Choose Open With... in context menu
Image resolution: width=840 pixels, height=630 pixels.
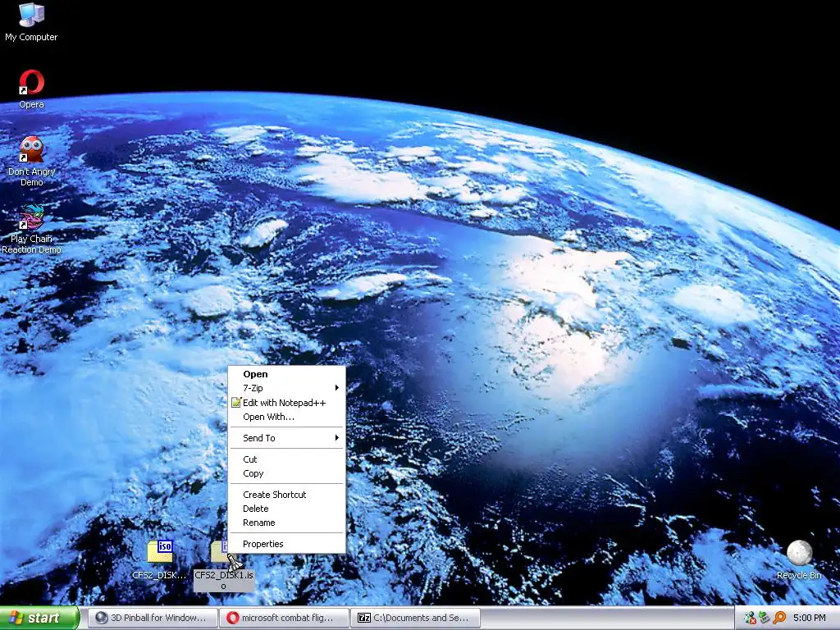coord(286,417)
